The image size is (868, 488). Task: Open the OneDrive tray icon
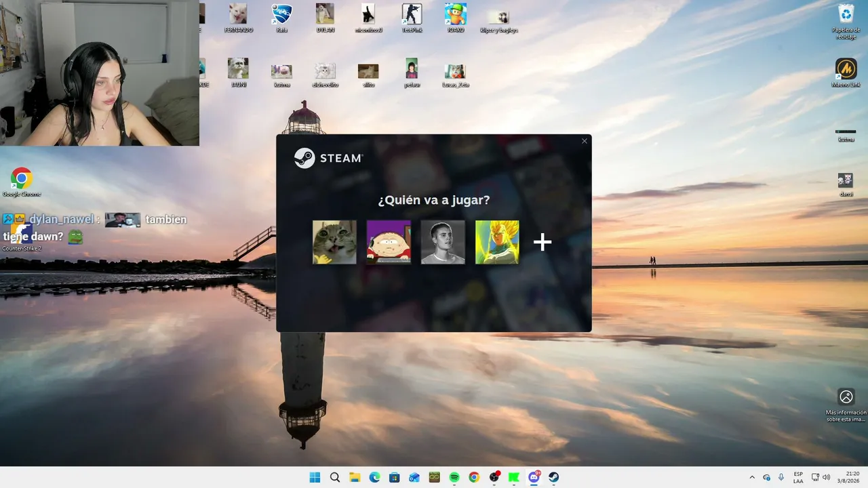(766, 477)
